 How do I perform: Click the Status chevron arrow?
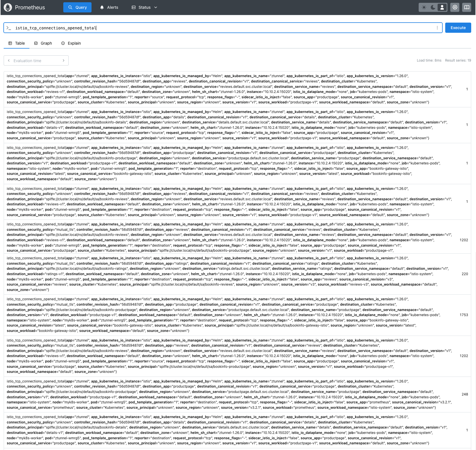(156, 7)
